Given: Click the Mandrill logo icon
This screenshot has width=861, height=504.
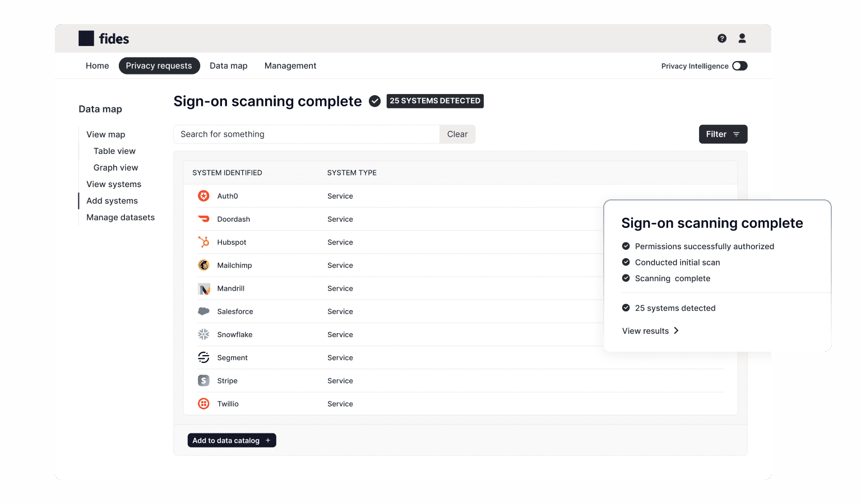Looking at the screenshot, I should 203,288.
